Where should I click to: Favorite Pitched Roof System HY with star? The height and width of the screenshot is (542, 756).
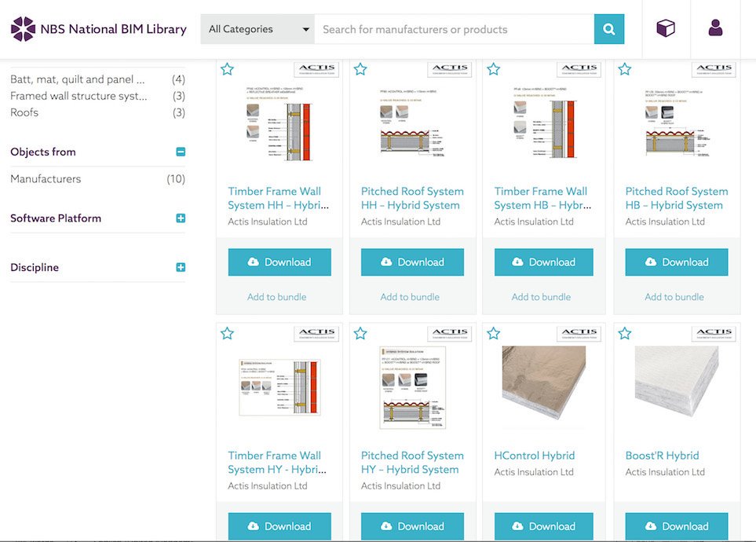coord(360,333)
